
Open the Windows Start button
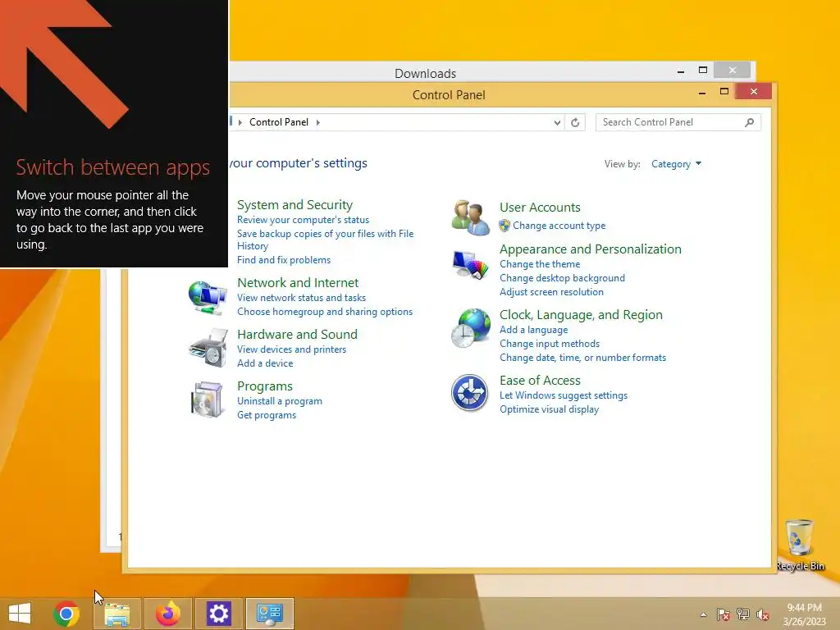point(20,614)
